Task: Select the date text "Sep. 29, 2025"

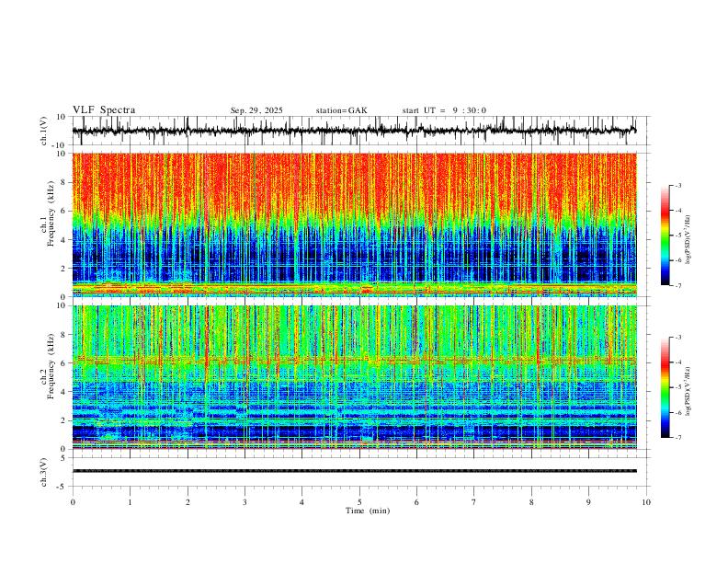Action: pos(256,110)
